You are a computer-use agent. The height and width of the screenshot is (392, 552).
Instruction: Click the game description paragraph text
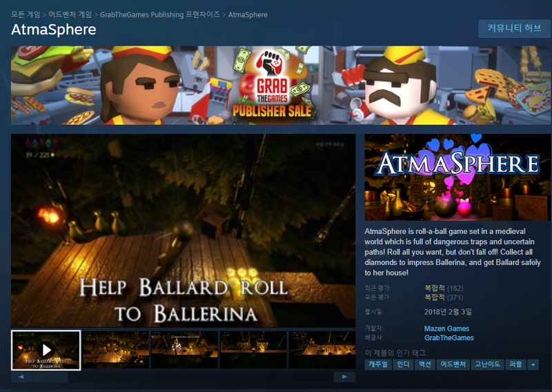453,252
